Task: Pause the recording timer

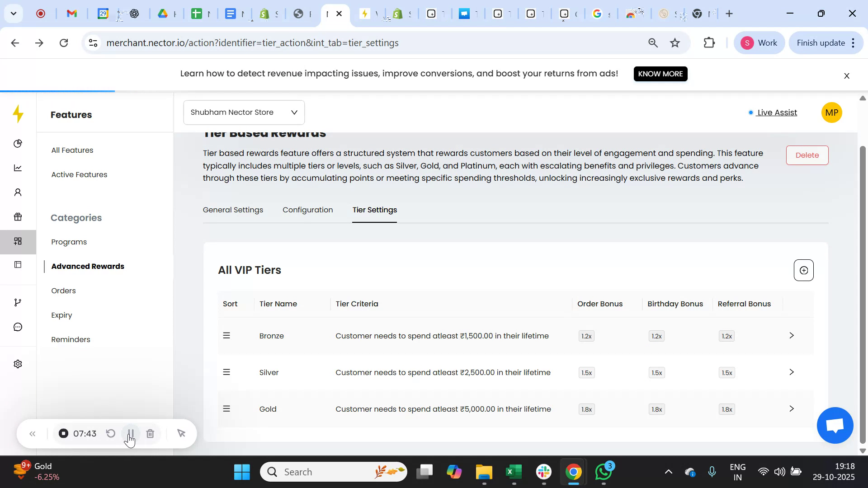Action: point(130,433)
